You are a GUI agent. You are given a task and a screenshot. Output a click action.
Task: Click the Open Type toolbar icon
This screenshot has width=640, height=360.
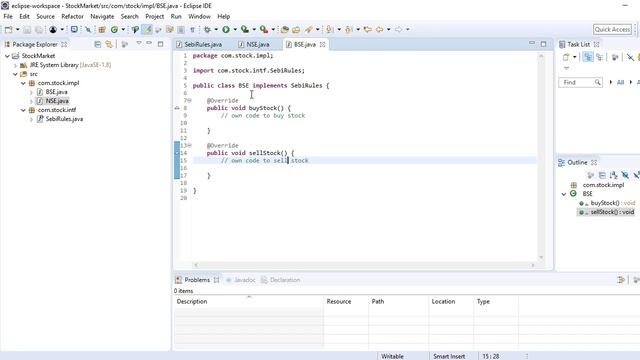coord(285,29)
